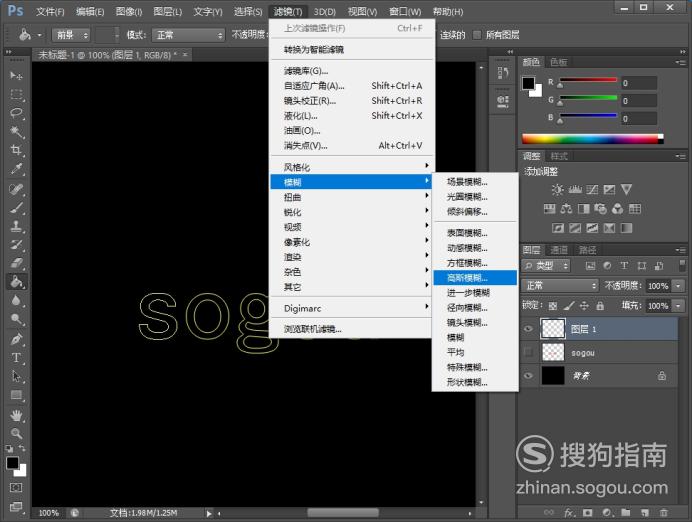Select the Pen tool
The height and width of the screenshot is (522, 692).
tap(16, 339)
